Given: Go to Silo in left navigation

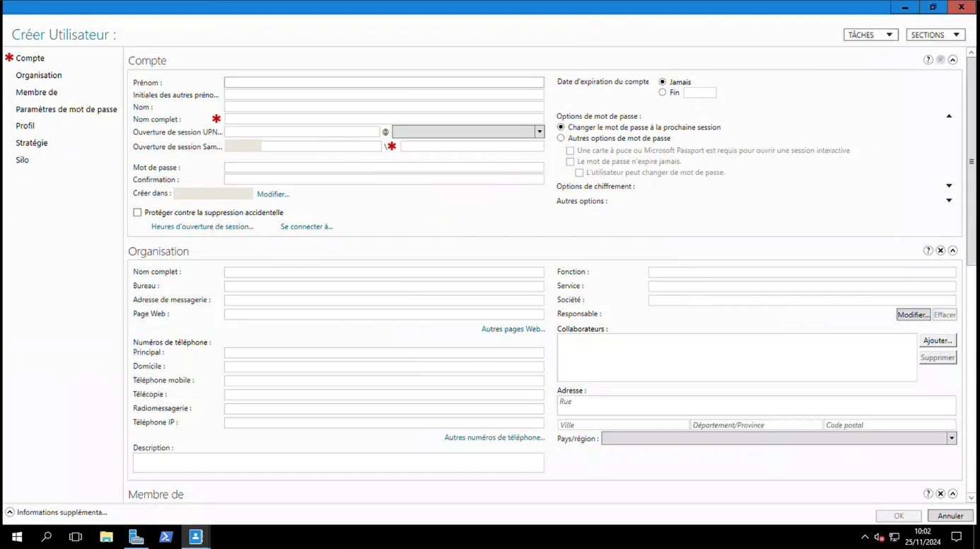Looking at the screenshot, I should tap(23, 160).
